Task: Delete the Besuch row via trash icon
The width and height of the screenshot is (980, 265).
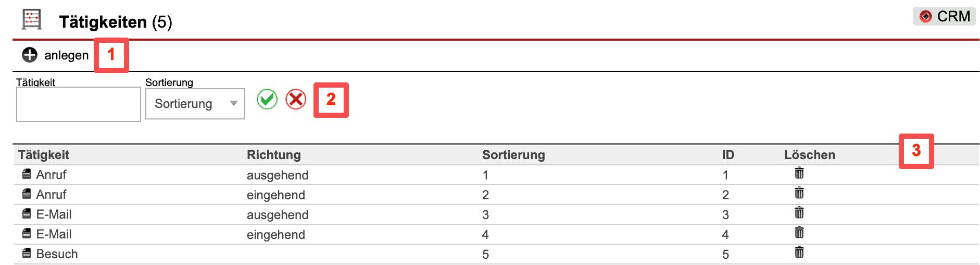Action: coord(799,252)
